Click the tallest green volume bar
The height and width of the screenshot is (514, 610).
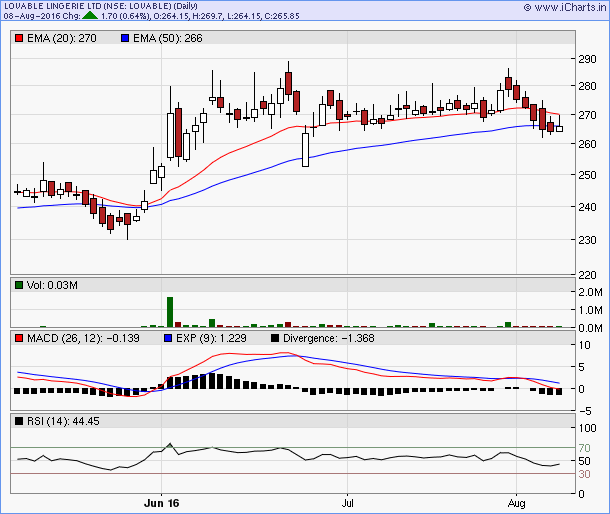(170, 312)
